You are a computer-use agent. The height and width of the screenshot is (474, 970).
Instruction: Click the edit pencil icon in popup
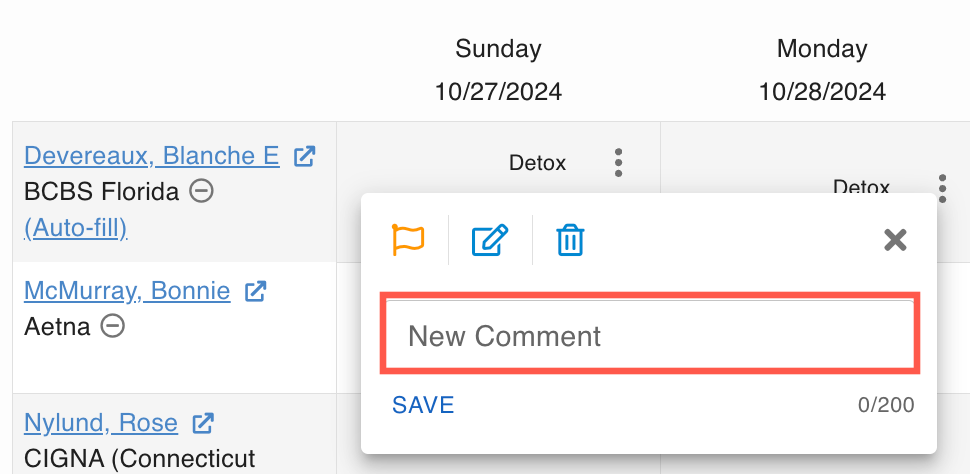click(x=490, y=240)
